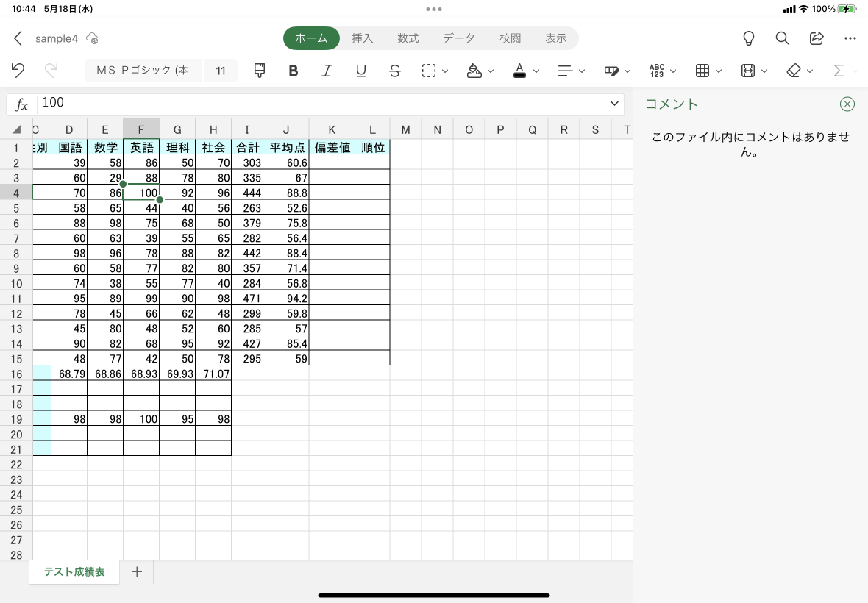Click the select-all corner triangle
Image resolution: width=868 pixels, height=603 pixels.
(17, 129)
